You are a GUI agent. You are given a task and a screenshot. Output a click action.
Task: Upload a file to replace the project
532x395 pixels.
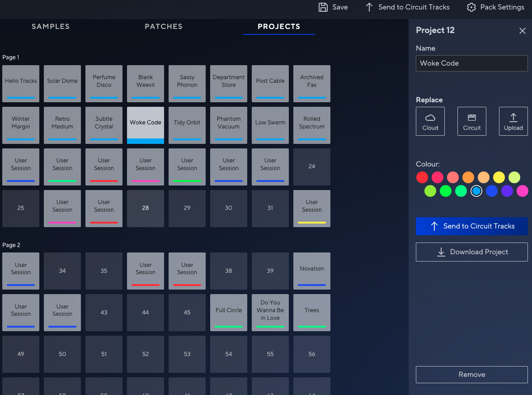tap(513, 121)
